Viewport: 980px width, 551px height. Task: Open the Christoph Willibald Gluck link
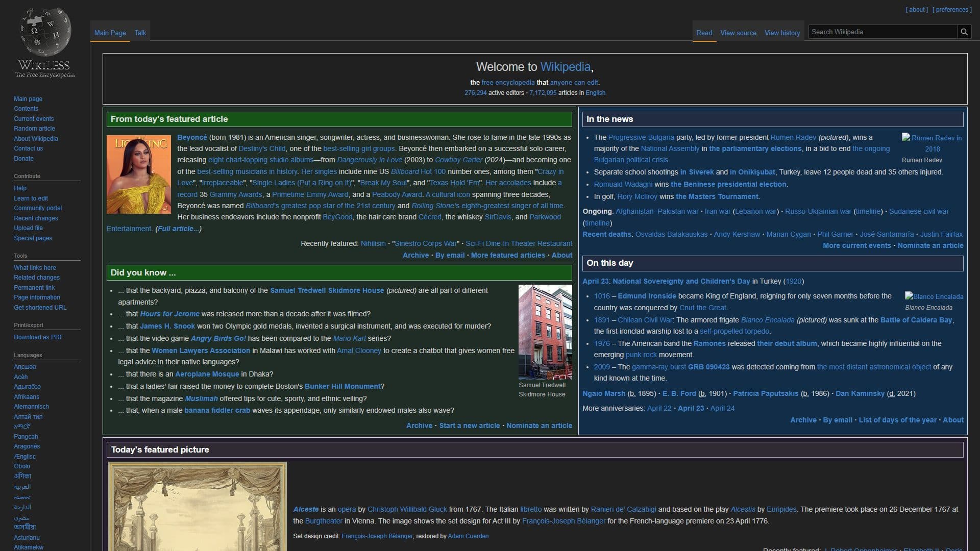click(407, 509)
